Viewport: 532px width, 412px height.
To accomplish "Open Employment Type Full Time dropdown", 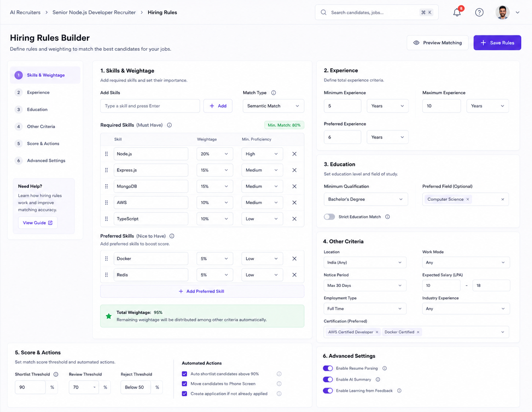I will coord(365,309).
